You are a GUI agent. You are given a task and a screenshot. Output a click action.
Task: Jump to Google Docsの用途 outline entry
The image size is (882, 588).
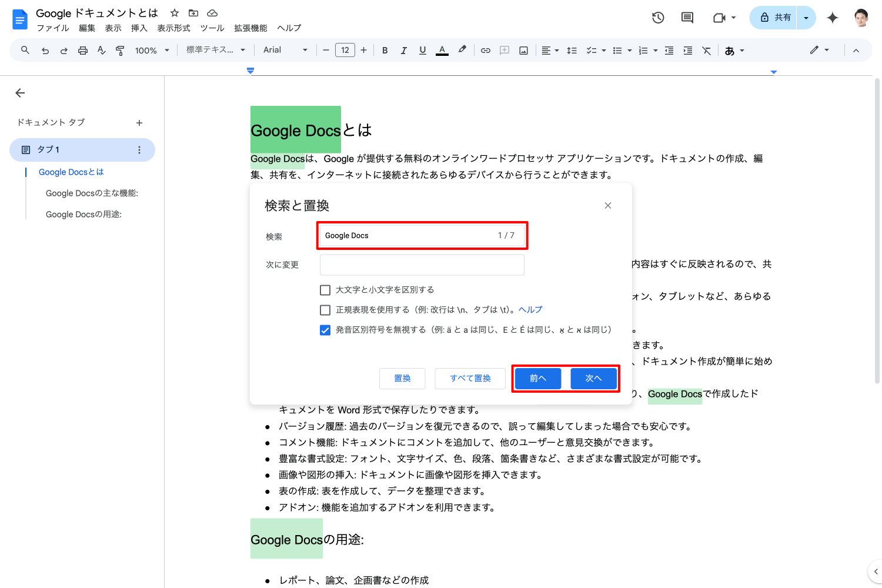click(83, 214)
